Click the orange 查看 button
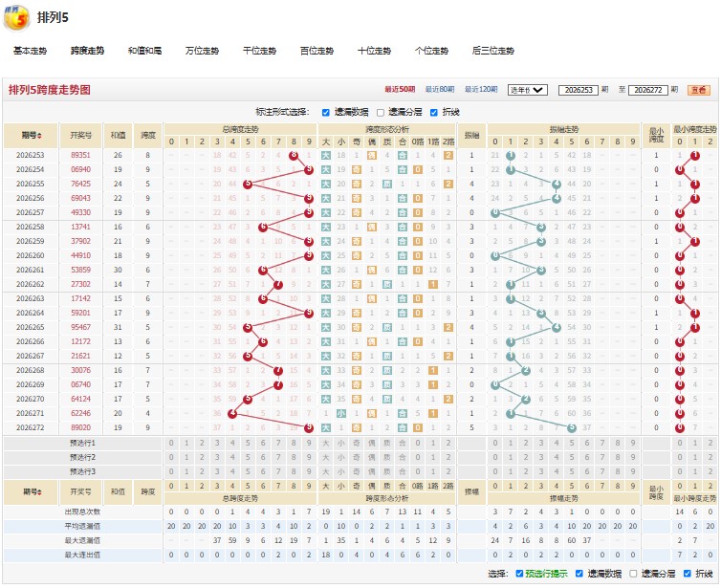 (x=699, y=90)
